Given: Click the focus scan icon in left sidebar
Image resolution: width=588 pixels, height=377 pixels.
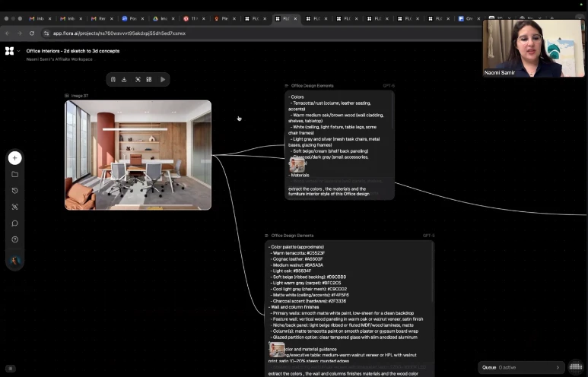Looking at the screenshot, I should [14, 207].
